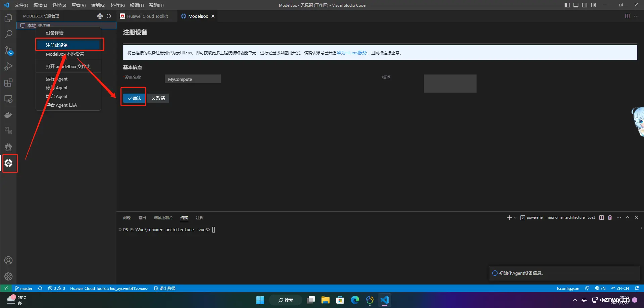Image resolution: width=644 pixels, height=308 pixels.
Task: Open new terminal launch profile dropdown
Action: [x=515, y=218]
